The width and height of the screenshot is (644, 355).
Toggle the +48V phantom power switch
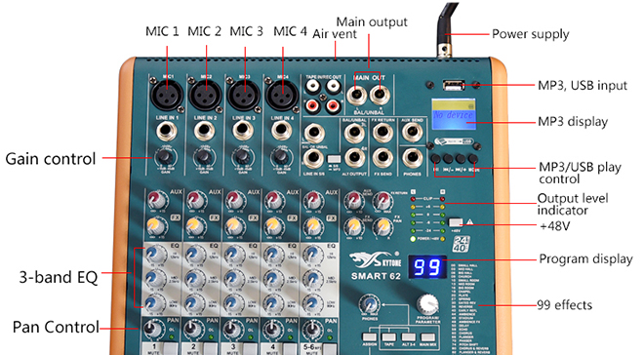pyautogui.click(x=456, y=222)
